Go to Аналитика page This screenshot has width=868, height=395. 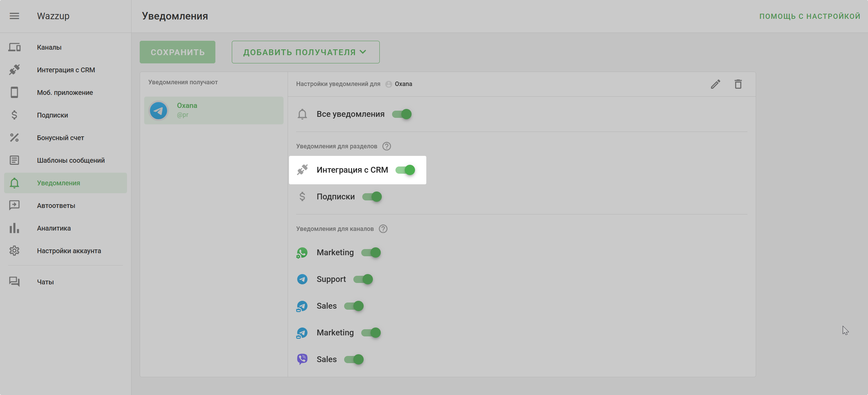coord(65,228)
